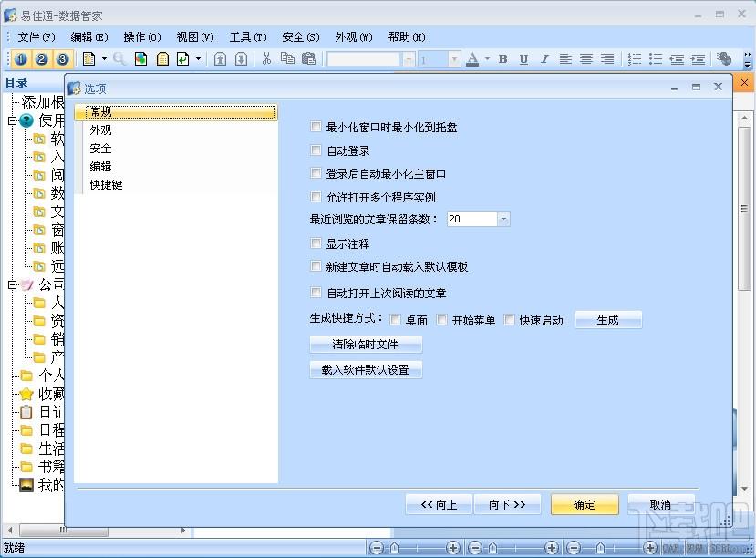756x558 pixels.
Task: Click the Italic formatting icon
Action: [544, 58]
